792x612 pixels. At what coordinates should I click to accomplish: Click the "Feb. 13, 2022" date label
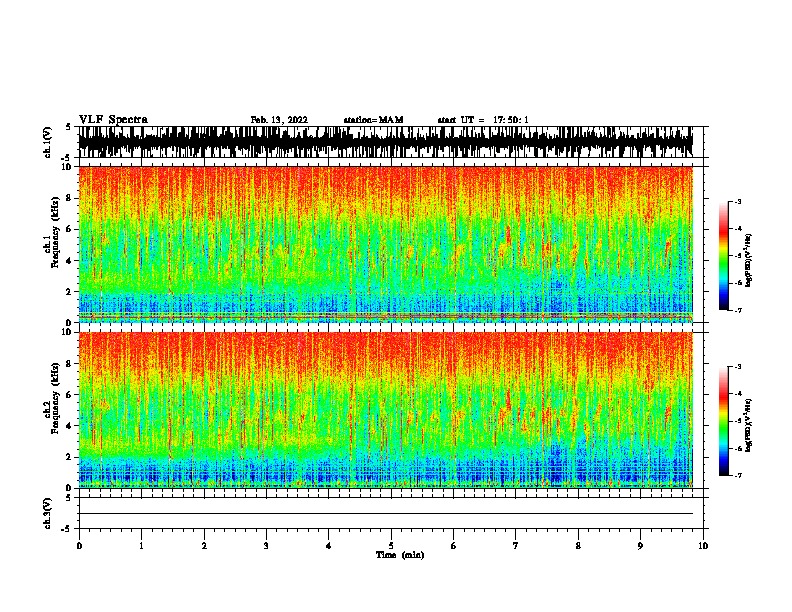279,120
